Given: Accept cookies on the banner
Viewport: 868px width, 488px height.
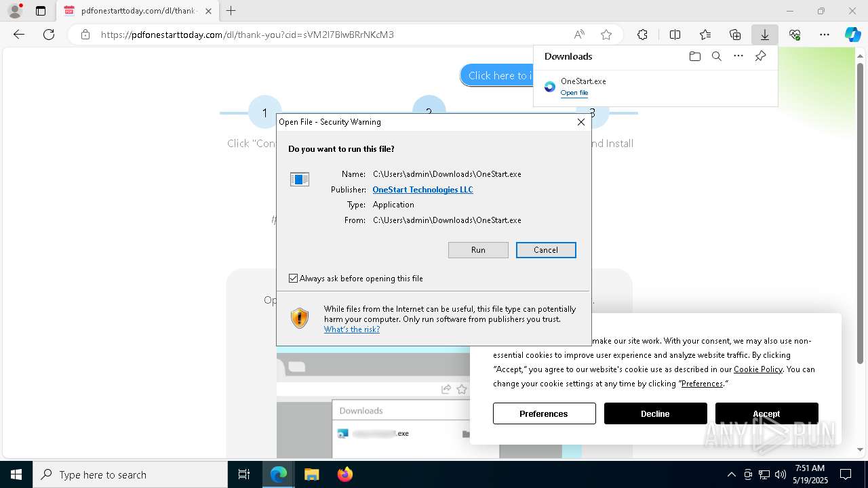Looking at the screenshot, I should point(766,413).
